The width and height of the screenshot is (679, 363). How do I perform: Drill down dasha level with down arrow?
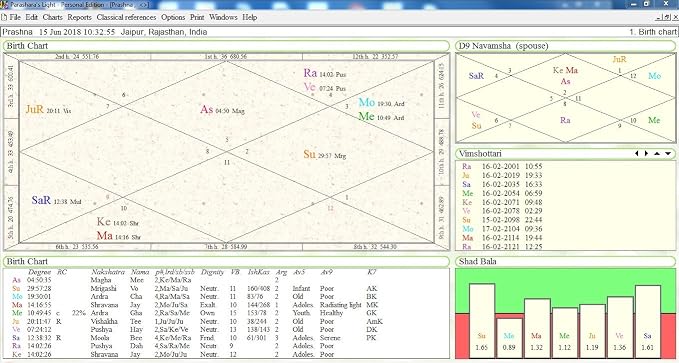click(x=668, y=154)
